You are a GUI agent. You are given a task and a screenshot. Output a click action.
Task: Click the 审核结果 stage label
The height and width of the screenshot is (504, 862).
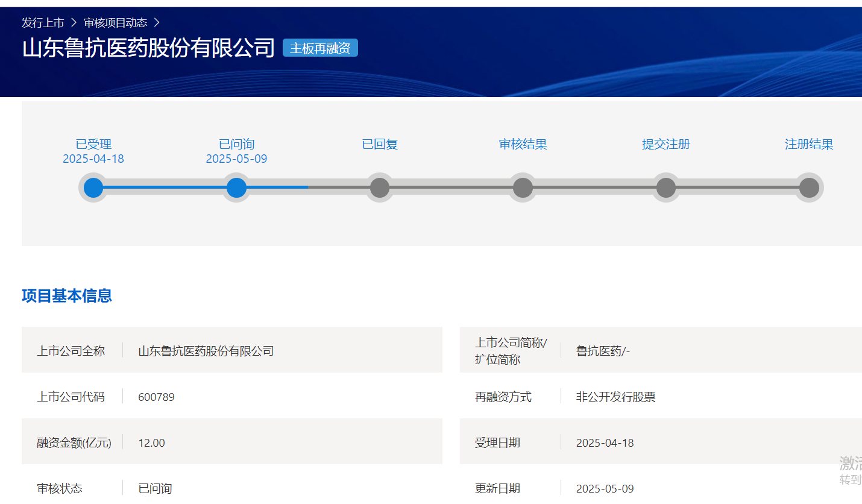[523, 145]
